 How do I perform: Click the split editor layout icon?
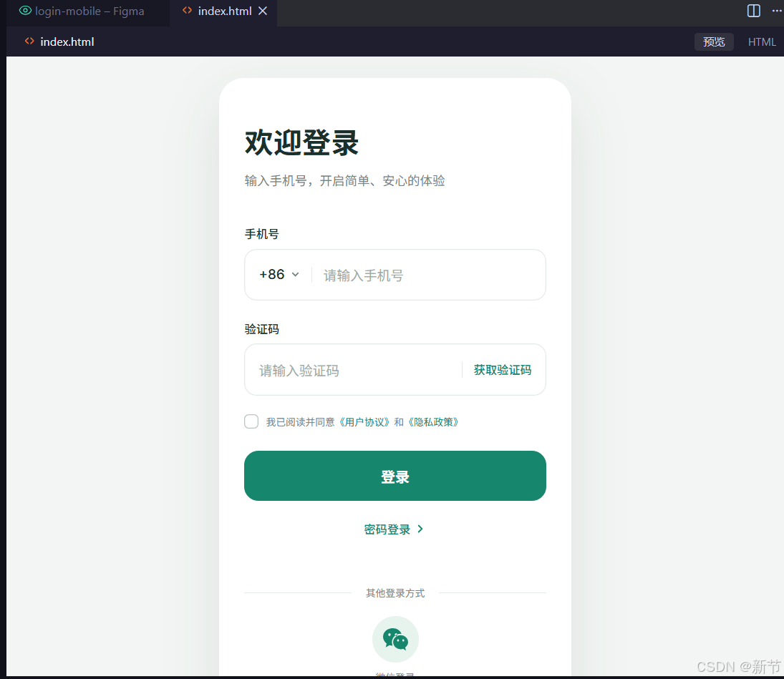pos(753,11)
